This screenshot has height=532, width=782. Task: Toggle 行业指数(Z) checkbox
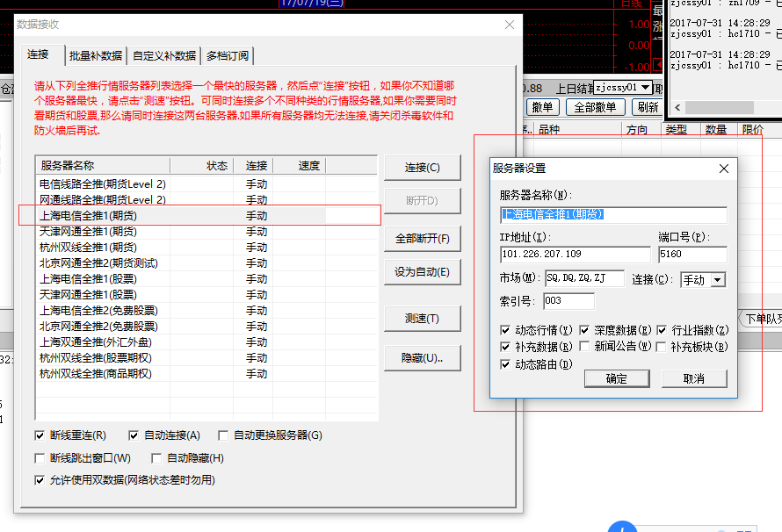pos(662,330)
